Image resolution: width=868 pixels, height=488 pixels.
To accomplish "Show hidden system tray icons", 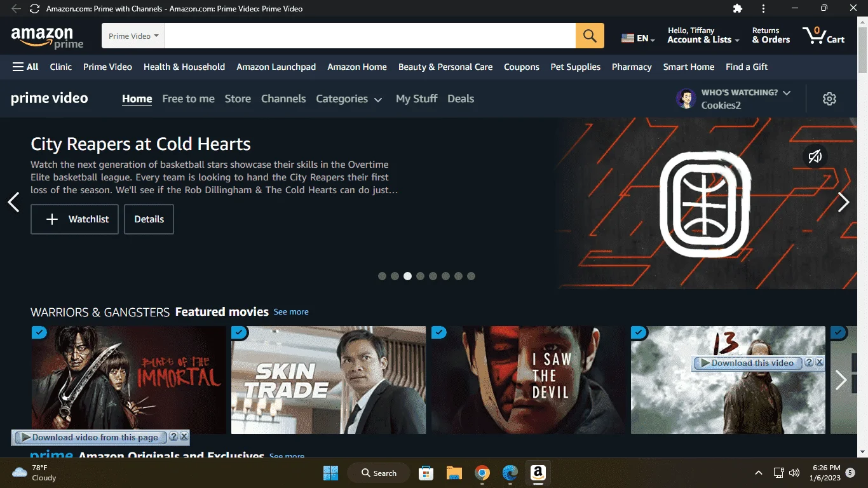I will 758,473.
